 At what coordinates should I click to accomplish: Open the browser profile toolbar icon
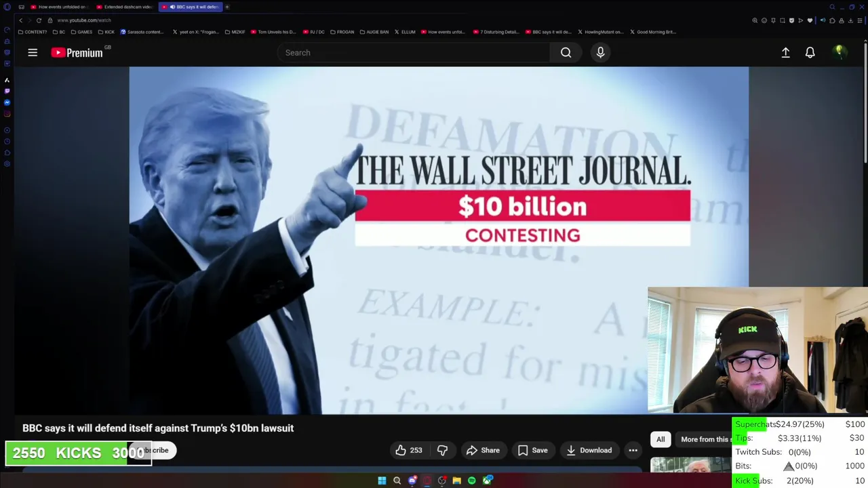coord(842,20)
